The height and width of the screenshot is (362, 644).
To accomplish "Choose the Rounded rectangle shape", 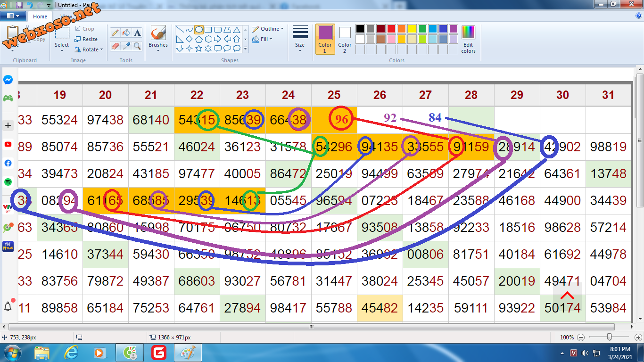I will (x=218, y=30).
